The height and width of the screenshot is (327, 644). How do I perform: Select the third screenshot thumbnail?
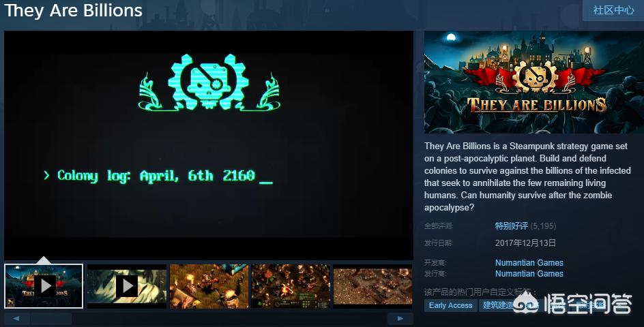[x=209, y=286]
